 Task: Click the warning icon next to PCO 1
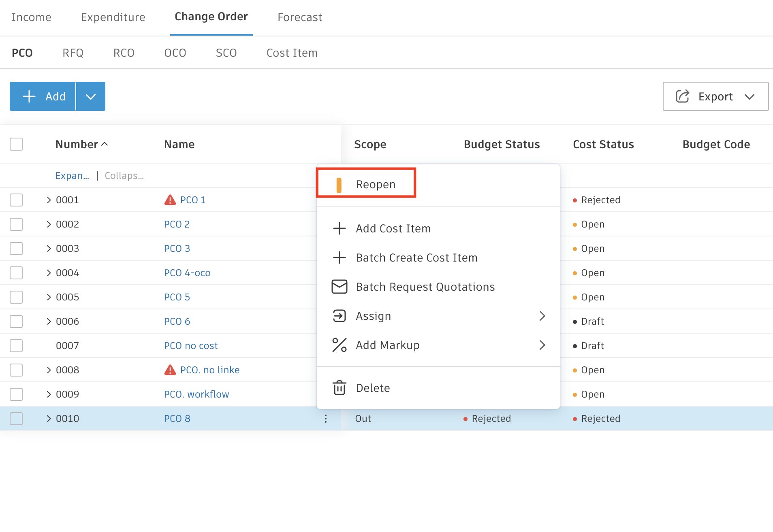tap(170, 200)
